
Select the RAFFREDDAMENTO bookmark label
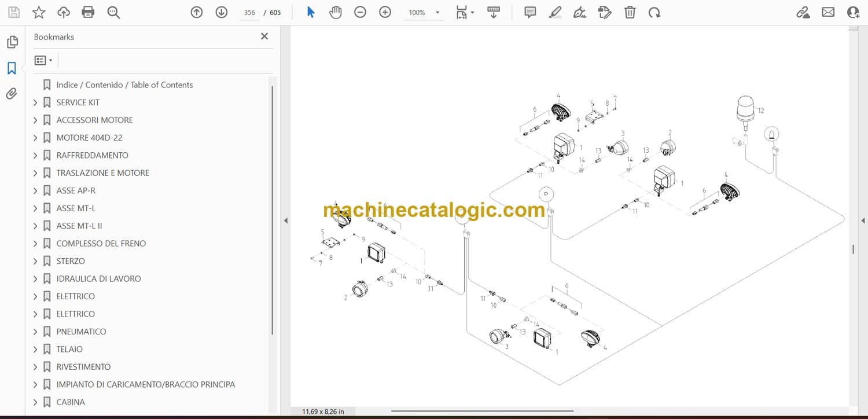point(92,155)
